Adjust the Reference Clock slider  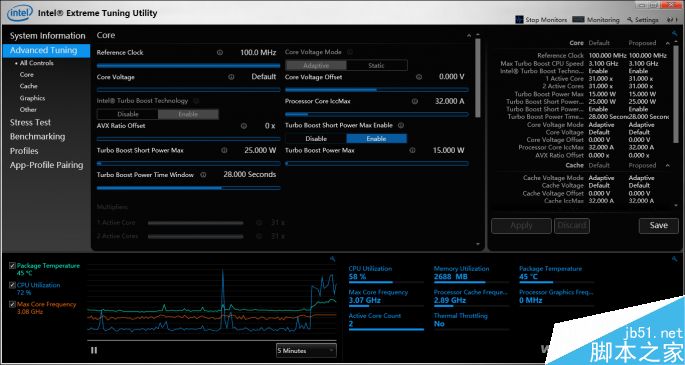click(x=188, y=66)
